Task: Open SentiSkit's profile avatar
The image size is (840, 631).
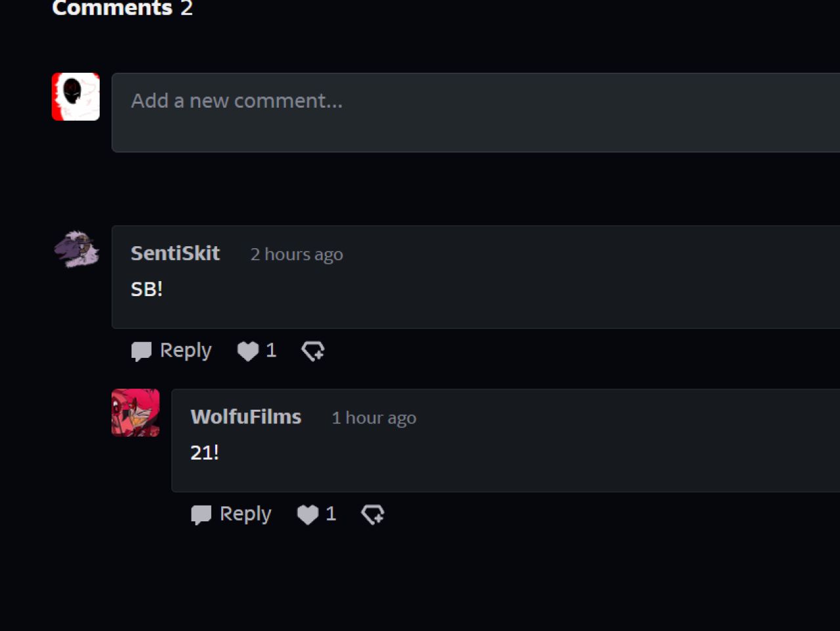Action: (76, 250)
